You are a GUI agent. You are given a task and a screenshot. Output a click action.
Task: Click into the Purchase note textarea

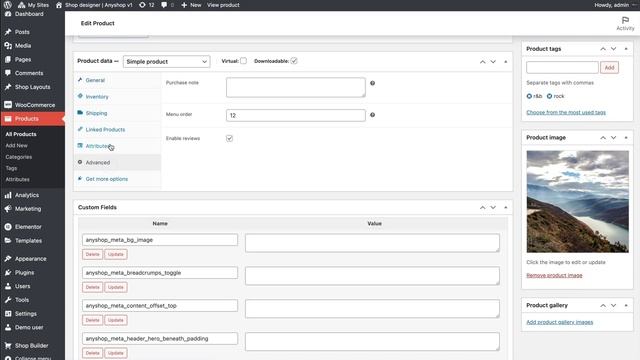(296, 87)
